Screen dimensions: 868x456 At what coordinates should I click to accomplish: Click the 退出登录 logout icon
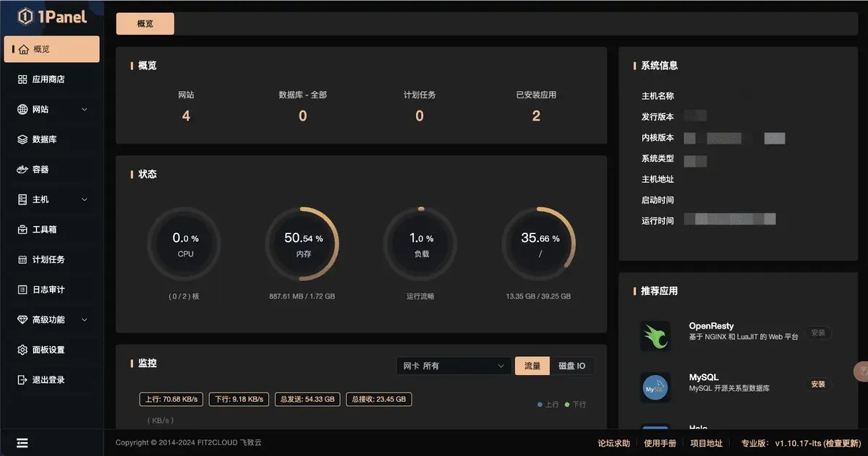pos(22,380)
